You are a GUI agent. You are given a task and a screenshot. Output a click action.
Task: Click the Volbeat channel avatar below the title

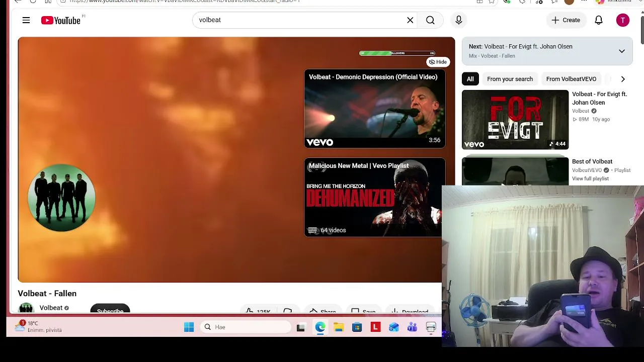pyautogui.click(x=26, y=308)
